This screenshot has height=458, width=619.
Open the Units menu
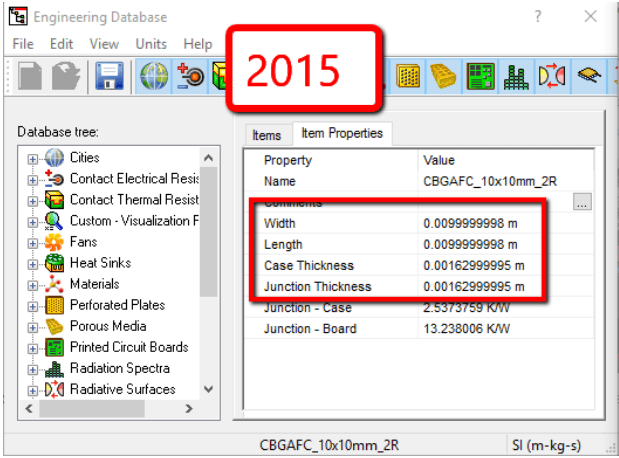151,44
